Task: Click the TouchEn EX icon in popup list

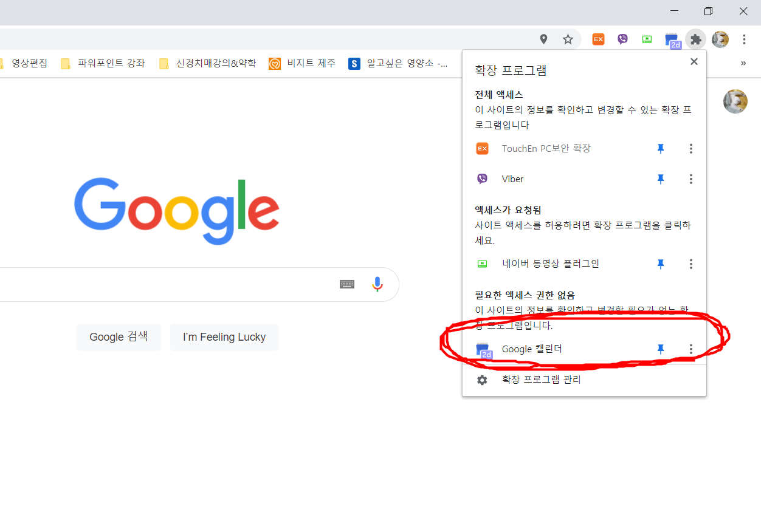Action: click(482, 148)
